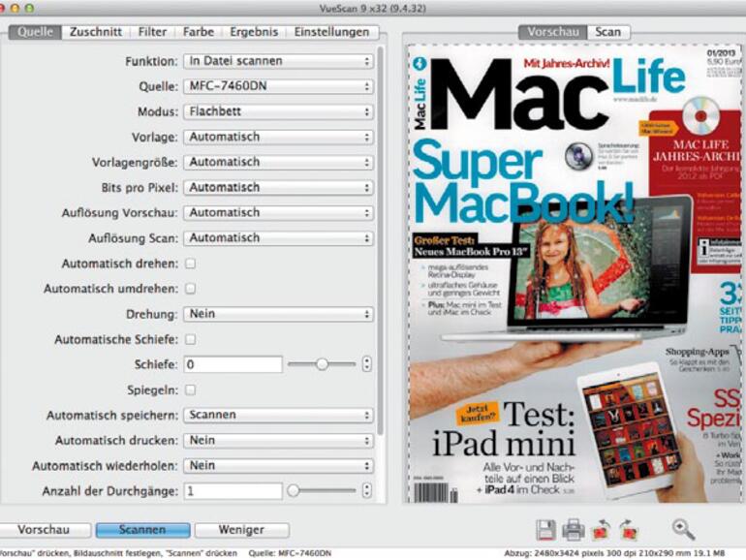Click the Schiefe value stepper arrows
This screenshot has height=560, width=746.
366,364
